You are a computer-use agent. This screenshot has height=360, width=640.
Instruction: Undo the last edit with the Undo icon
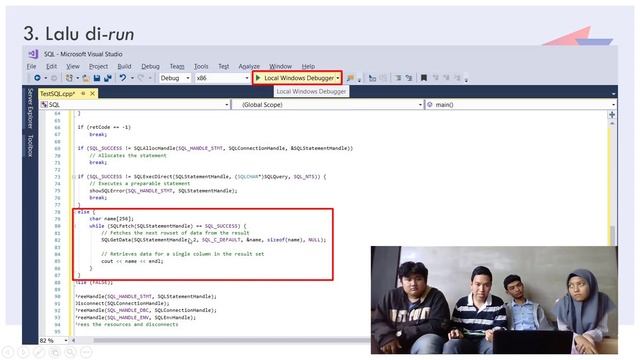123,78
